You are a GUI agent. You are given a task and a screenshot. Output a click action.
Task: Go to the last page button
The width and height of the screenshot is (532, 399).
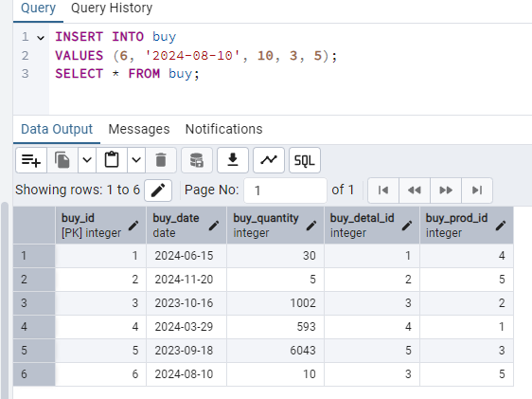pyautogui.click(x=477, y=190)
